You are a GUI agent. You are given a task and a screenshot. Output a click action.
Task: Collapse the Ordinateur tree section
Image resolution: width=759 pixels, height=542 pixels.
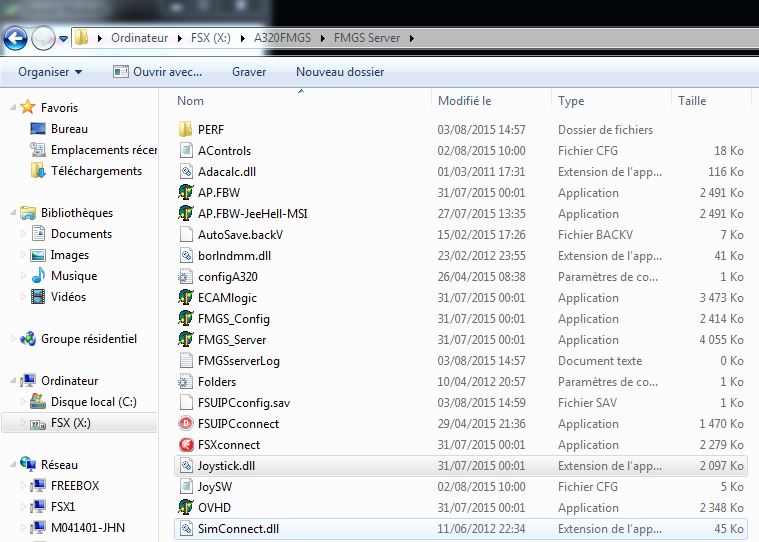click(13, 381)
